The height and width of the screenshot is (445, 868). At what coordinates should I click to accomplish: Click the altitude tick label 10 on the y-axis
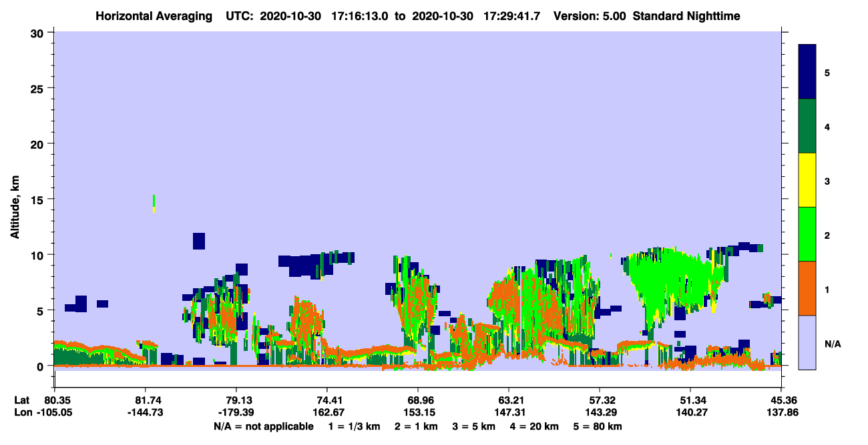tap(39, 255)
